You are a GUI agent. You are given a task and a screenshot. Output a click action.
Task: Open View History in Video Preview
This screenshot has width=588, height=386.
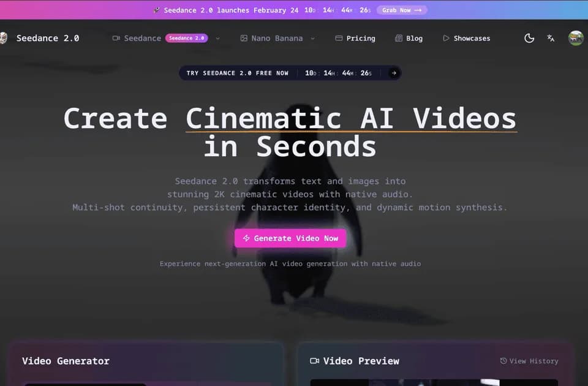[x=529, y=361]
